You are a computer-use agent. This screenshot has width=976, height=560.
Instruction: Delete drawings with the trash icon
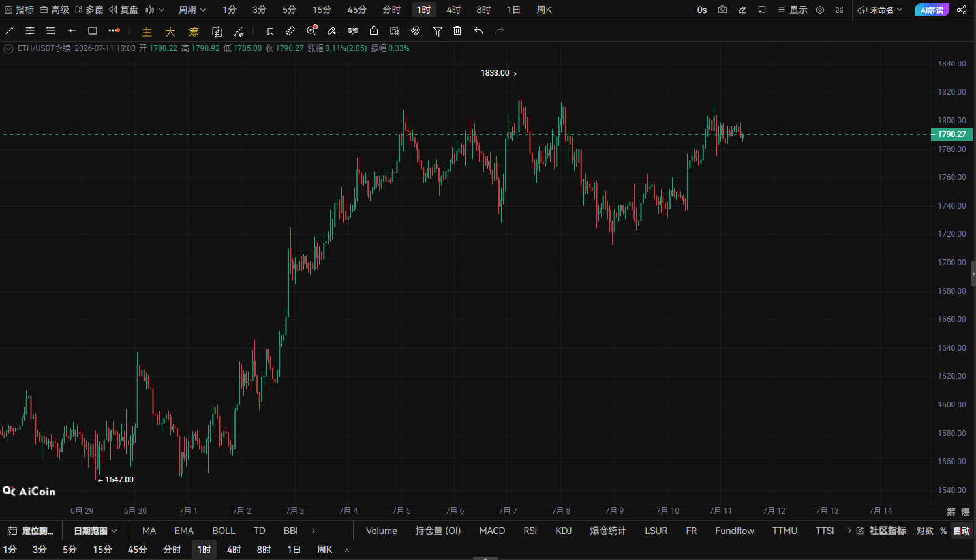click(457, 31)
